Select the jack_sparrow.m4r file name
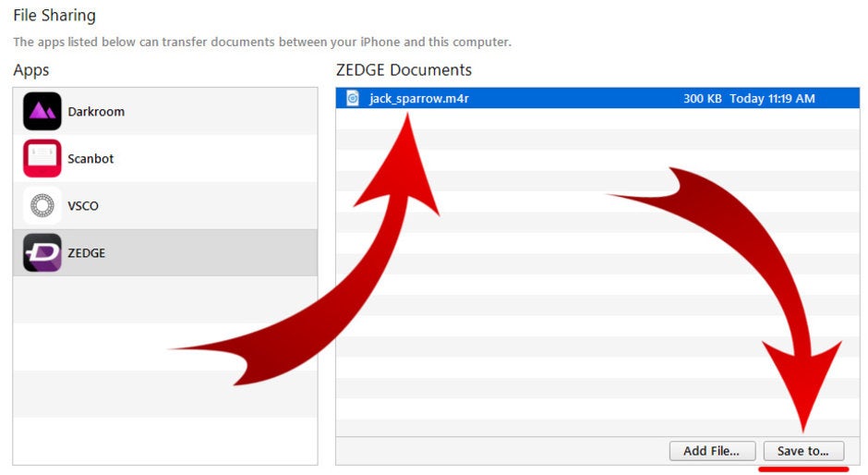The height and width of the screenshot is (475, 868). [419, 98]
